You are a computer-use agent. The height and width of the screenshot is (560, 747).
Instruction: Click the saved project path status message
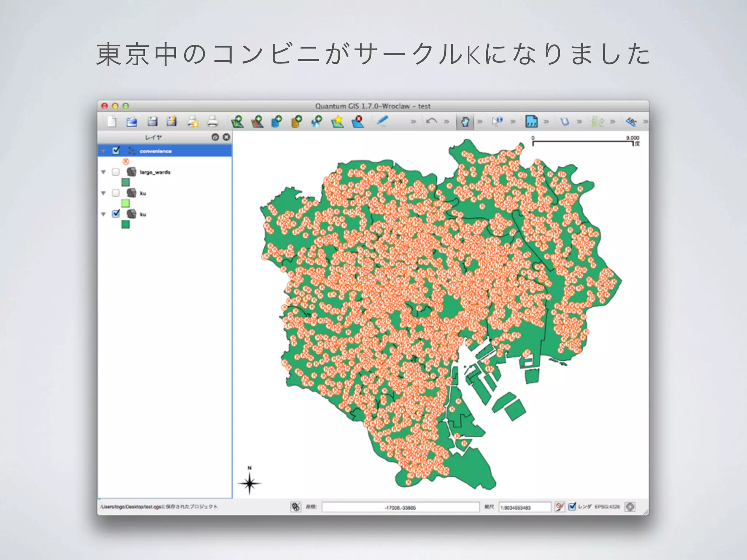(159, 506)
